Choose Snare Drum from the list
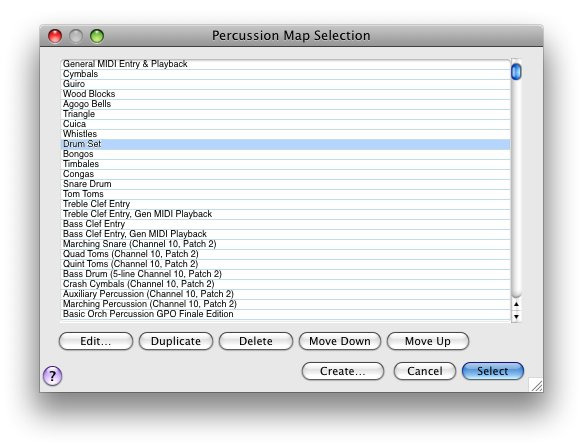The image size is (583, 447). 286,185
